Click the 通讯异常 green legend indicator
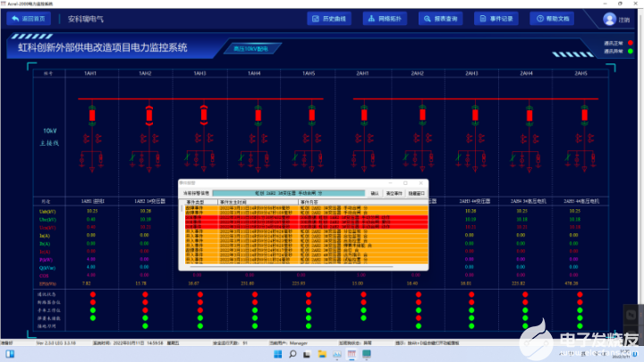Image resolution: width=644 pixels, height=362 pixels. pos(630,51)
